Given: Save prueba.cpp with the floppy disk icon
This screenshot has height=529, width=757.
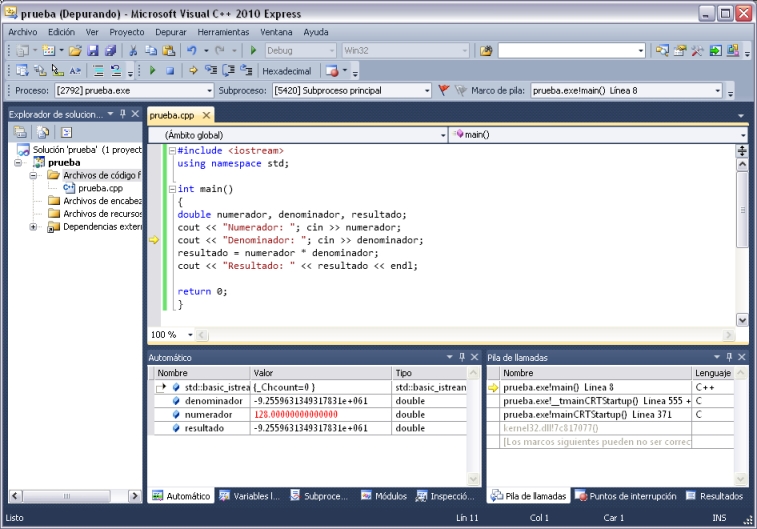Looking at the screenshot, I should pyautogui.click(x=93, y=50).
